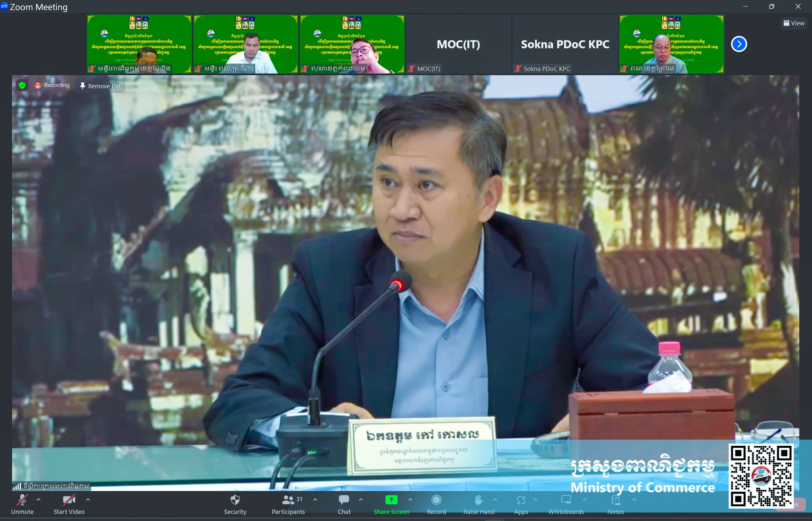Expand the arrow next to Participants
The image size is (812, 521).
[x=315, y=500]
